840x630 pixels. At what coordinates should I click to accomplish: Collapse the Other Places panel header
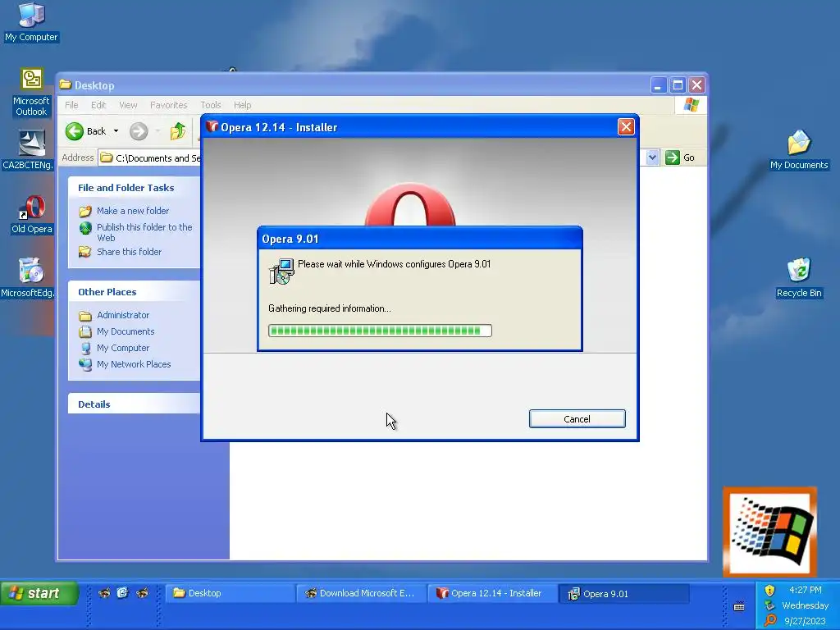point(134,292)
